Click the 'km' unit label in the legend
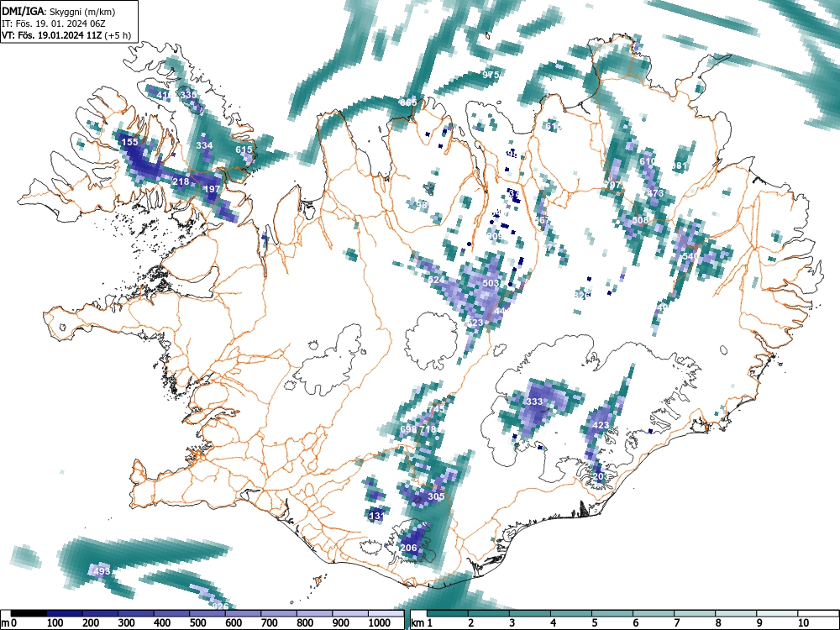 (417, 623)
